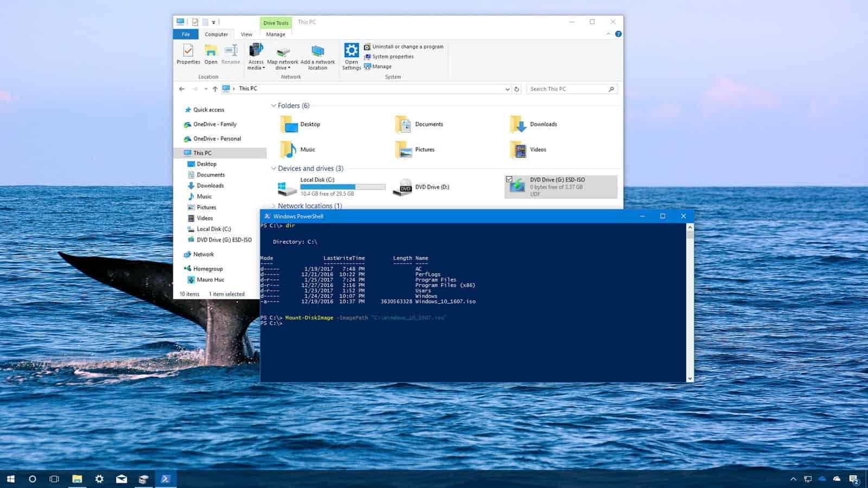Click the This PC address bar path
868x488 pixels.
[248, 88]
